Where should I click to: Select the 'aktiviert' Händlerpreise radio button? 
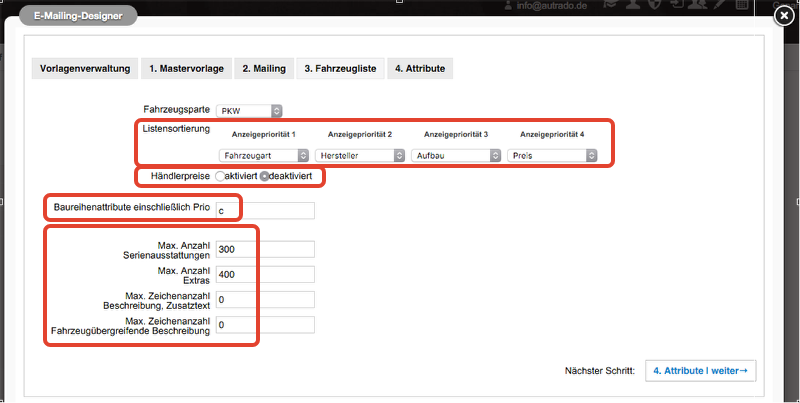coord(220,177)
